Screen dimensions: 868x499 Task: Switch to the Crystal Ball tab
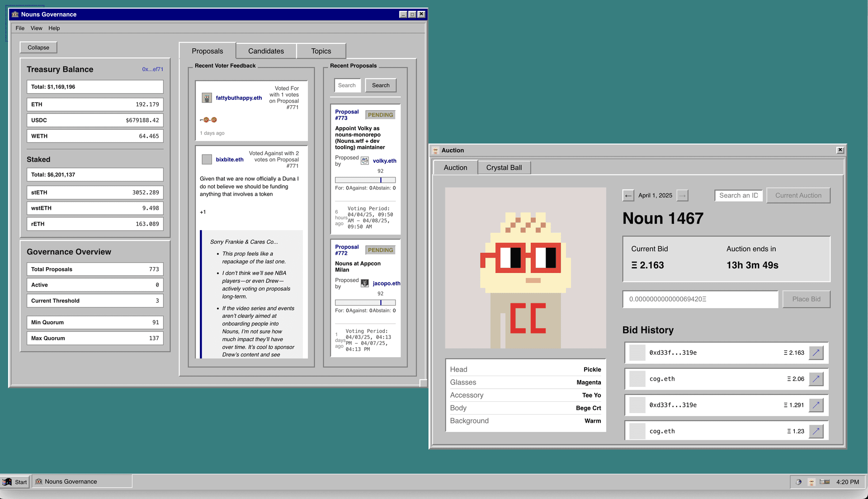[x=504, y=168]
